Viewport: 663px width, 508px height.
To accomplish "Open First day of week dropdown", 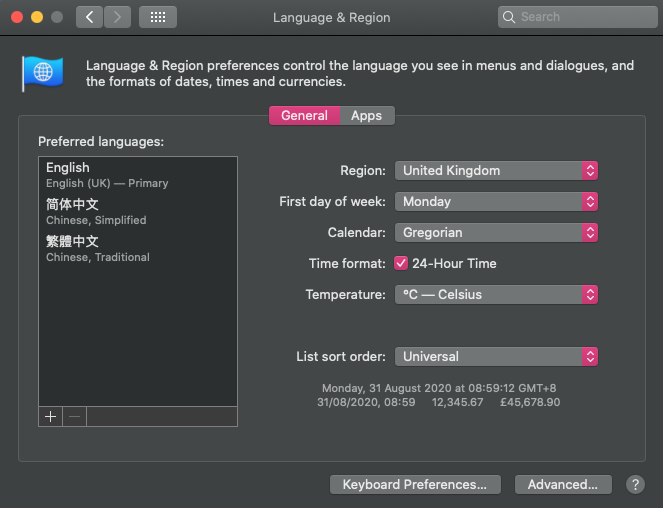I will pos(496,201).
